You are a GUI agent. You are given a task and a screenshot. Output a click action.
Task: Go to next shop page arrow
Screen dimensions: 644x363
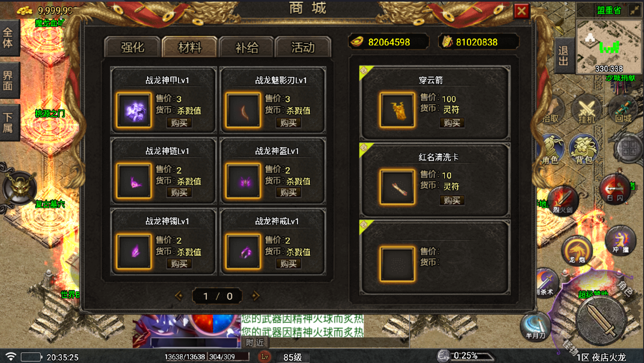[x=255, y=296]
